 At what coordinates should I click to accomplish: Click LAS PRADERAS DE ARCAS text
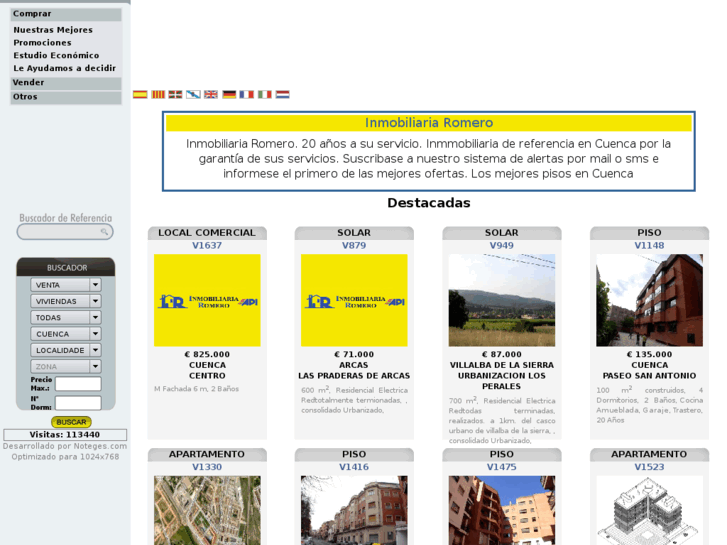(x=354, y=376)
